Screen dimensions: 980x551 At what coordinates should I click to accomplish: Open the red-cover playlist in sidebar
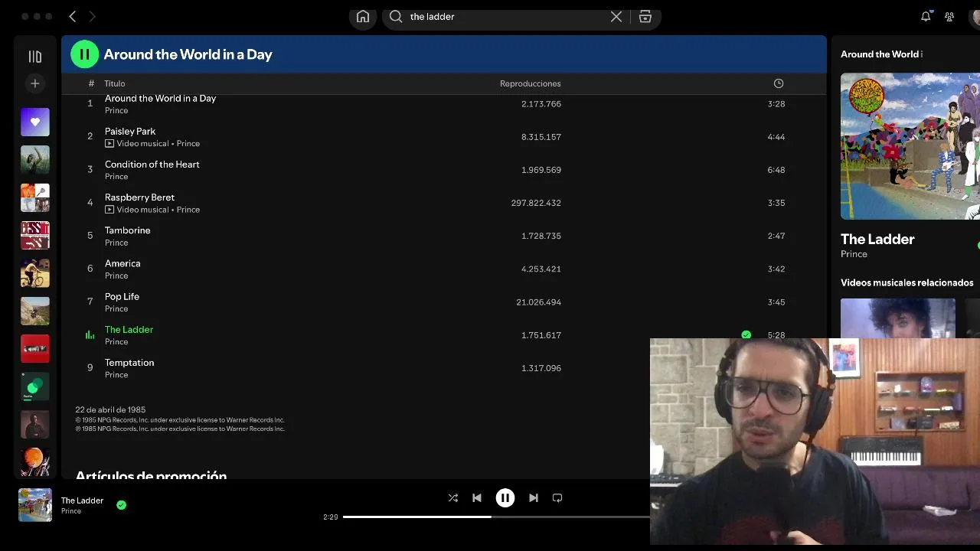pos(35,348)
